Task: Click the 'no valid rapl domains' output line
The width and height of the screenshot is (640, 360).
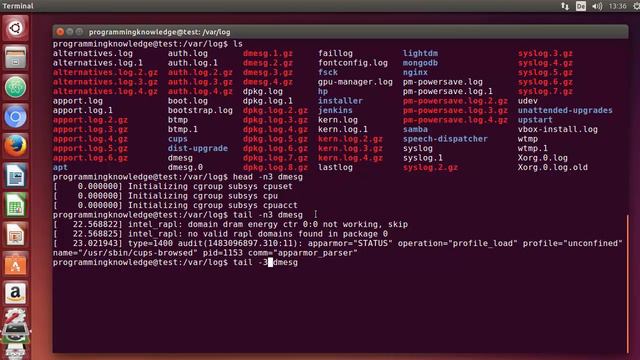Action: click(x=220, y=234)
